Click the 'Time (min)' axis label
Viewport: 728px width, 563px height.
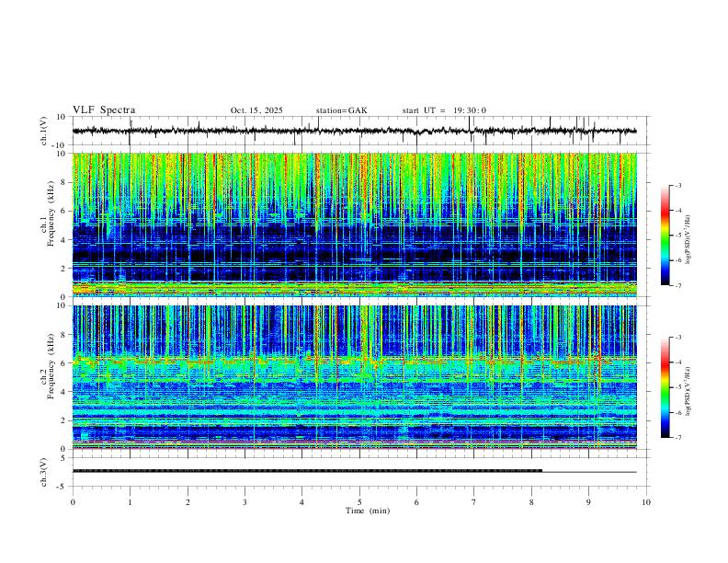click(x=368, y=511)
